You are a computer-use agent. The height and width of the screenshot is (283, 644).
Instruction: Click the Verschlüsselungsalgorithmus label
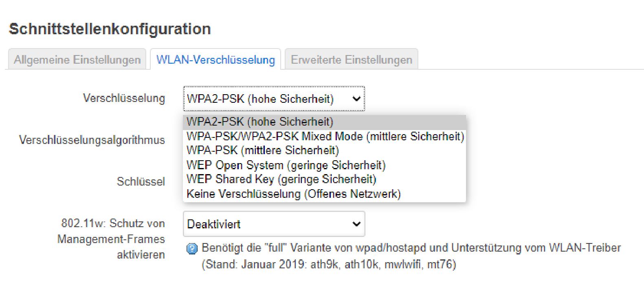click(x=92, y=140)
